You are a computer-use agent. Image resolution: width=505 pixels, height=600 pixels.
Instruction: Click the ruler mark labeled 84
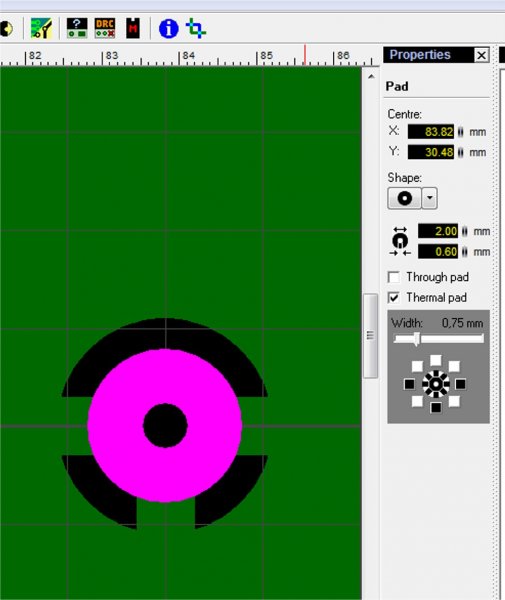(188, 56)
